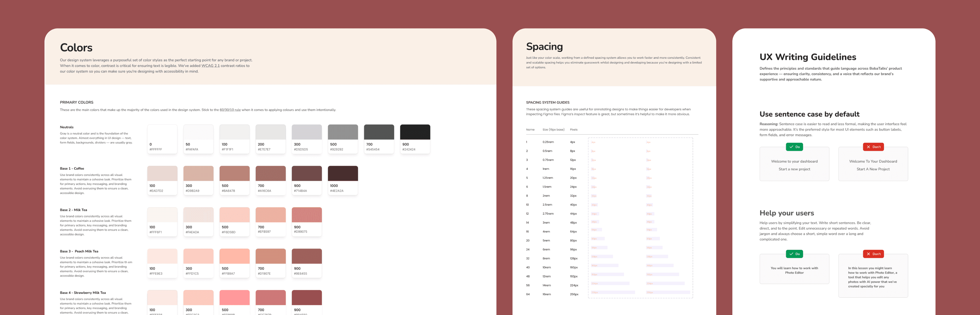Select Peach Milk Tea 500 #FFB9A7 swatch
The height and width of the screenshot is (315, 980).
[x=234, y=263]
